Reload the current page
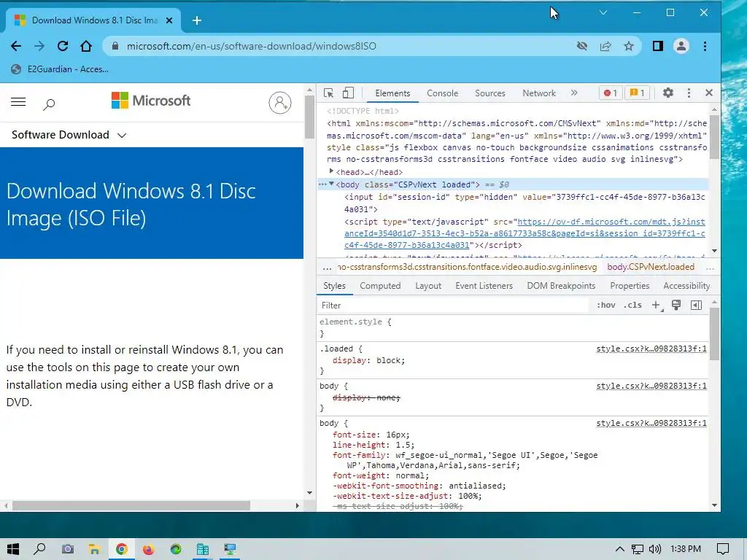This screenshot has height=560, width=747. 63,46
